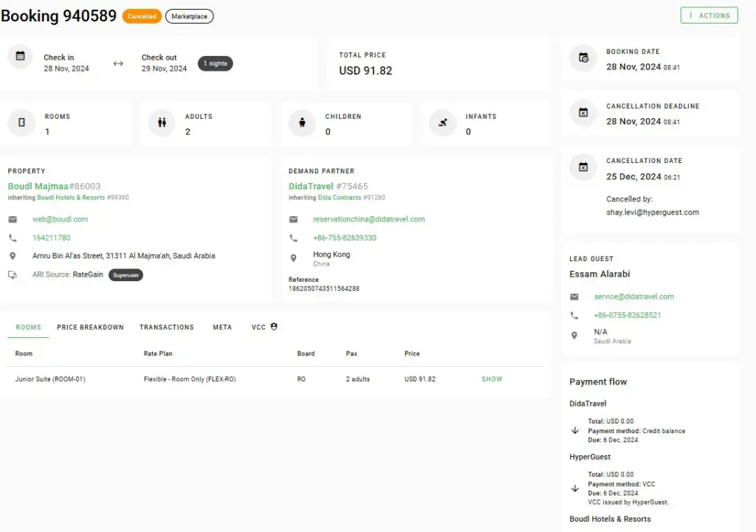Click the service@didatravel.com email link
Screen dimensions: 756x532
(x=634, y=297)
